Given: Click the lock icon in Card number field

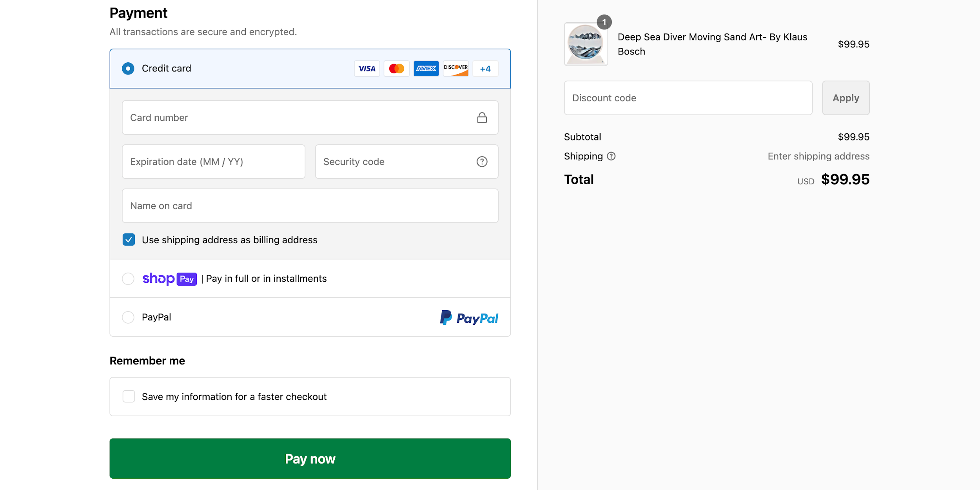Looking at the screenshot, I should pyautogui.click(x=482, y=118).
